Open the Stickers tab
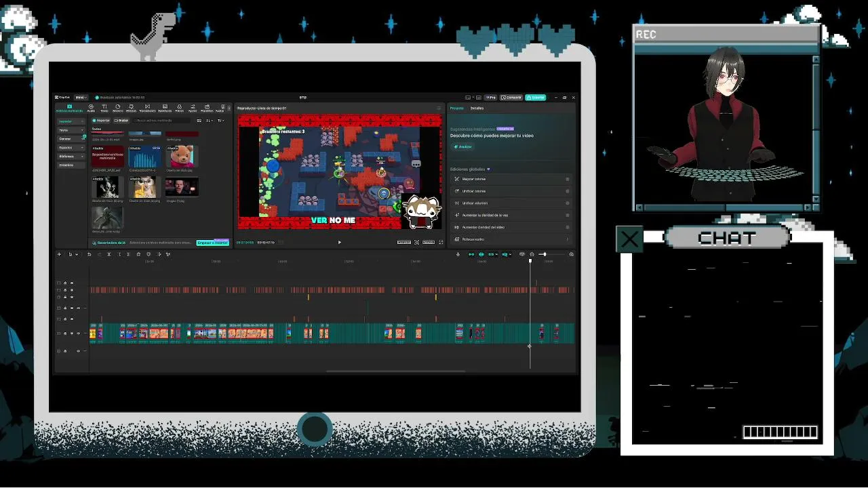Screen dimensions: 868x488 (117, 108)
